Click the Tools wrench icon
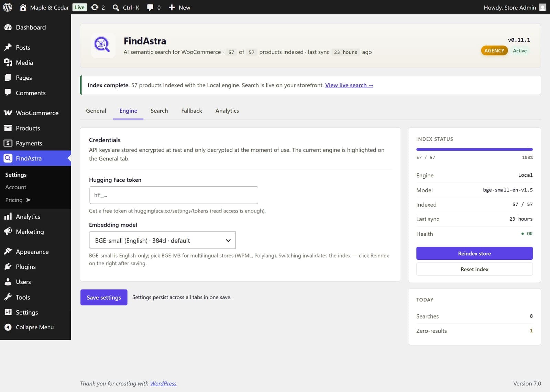Viewport: 550px width, 392px height. (8, 297)
